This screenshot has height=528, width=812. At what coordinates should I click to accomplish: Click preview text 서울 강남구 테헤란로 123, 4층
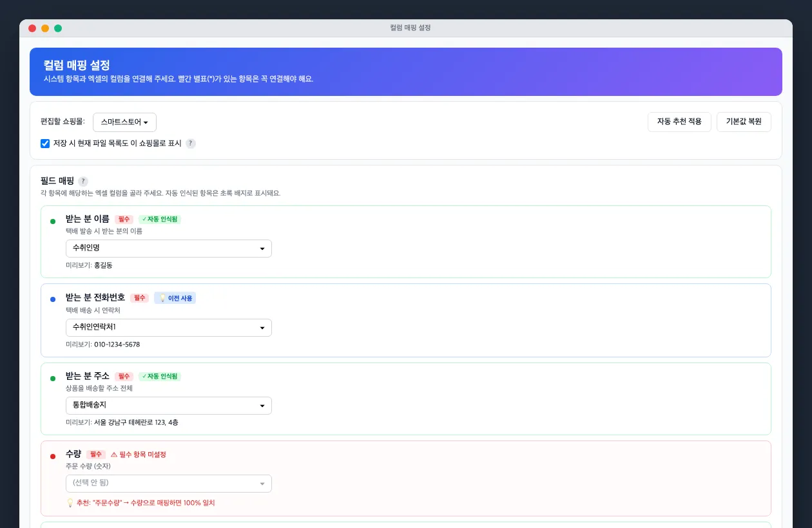click(136, 422)
